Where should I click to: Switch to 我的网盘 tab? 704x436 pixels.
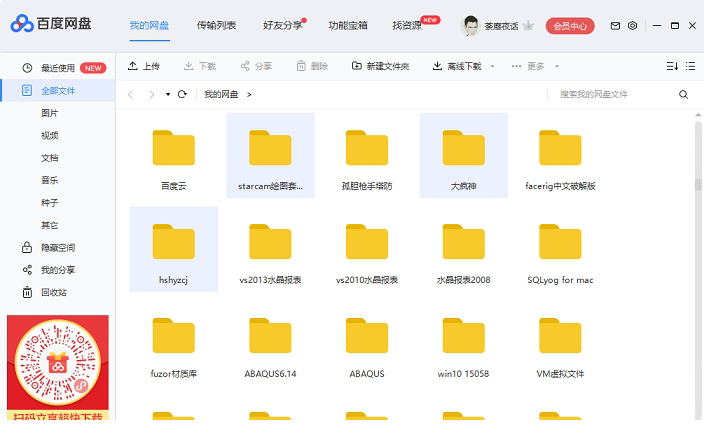coord(149,26)
